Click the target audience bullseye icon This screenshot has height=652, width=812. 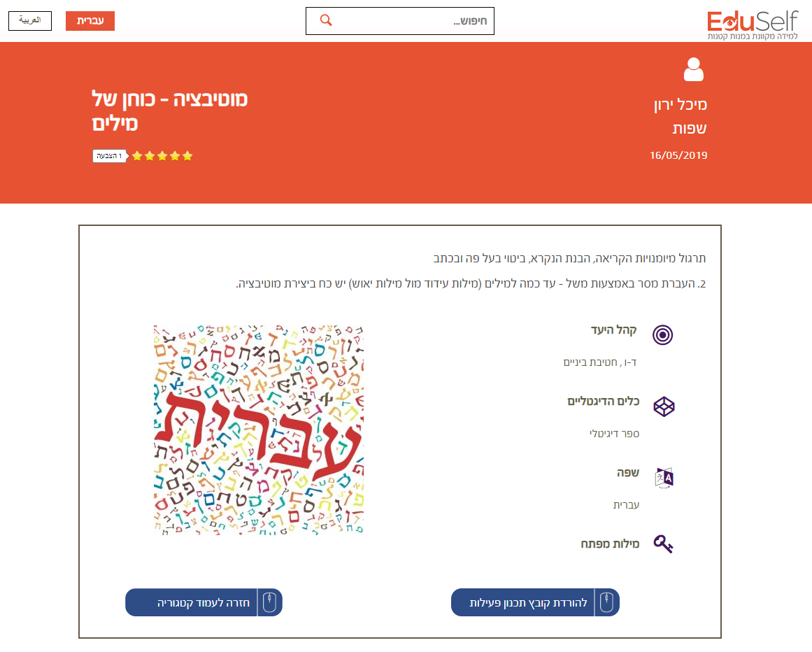tap(662, 335)
